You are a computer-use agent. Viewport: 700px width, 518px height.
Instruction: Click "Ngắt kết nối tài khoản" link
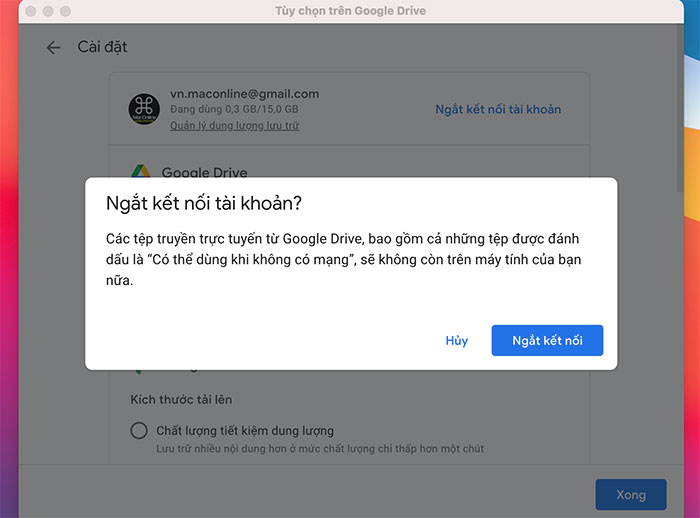coord(498,109)
